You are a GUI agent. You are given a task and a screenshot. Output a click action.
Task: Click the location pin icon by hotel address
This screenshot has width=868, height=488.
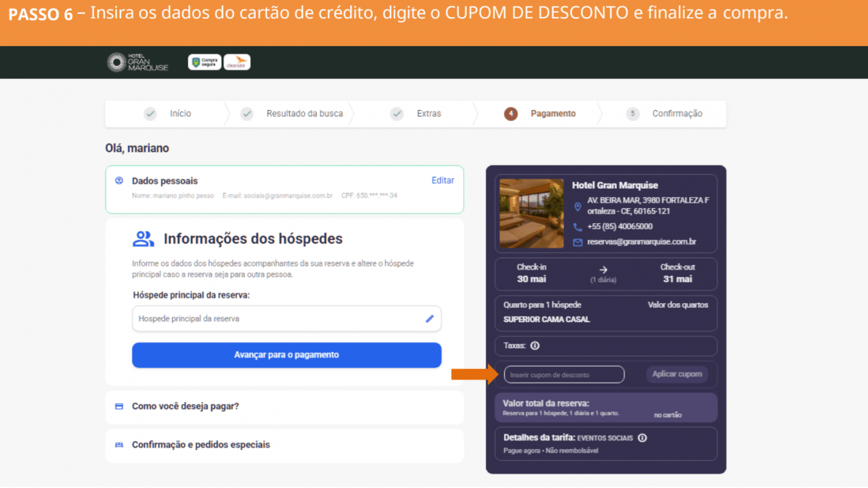coord(578,207)
